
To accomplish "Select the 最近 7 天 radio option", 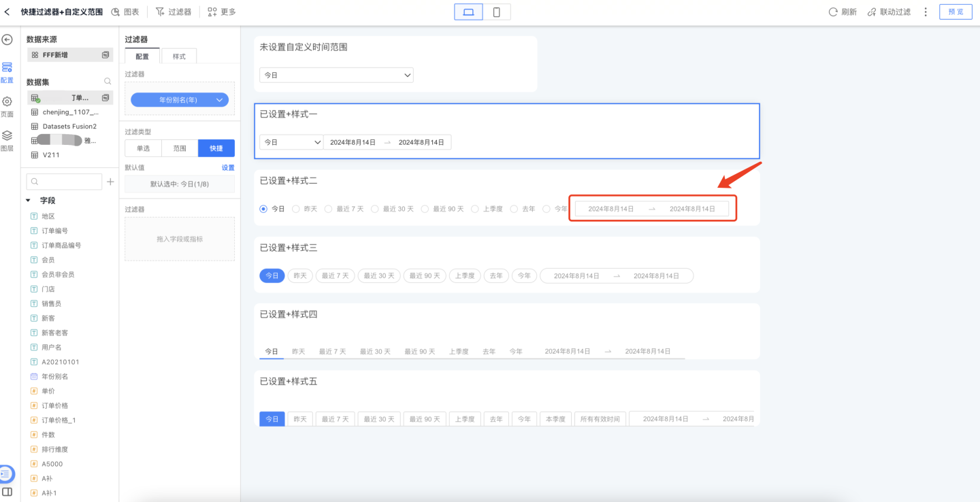I will [329, 209].
